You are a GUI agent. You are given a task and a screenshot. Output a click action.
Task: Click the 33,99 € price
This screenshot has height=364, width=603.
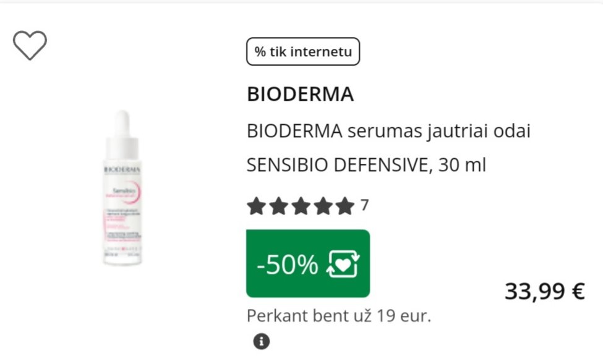[x=544, y=291]
